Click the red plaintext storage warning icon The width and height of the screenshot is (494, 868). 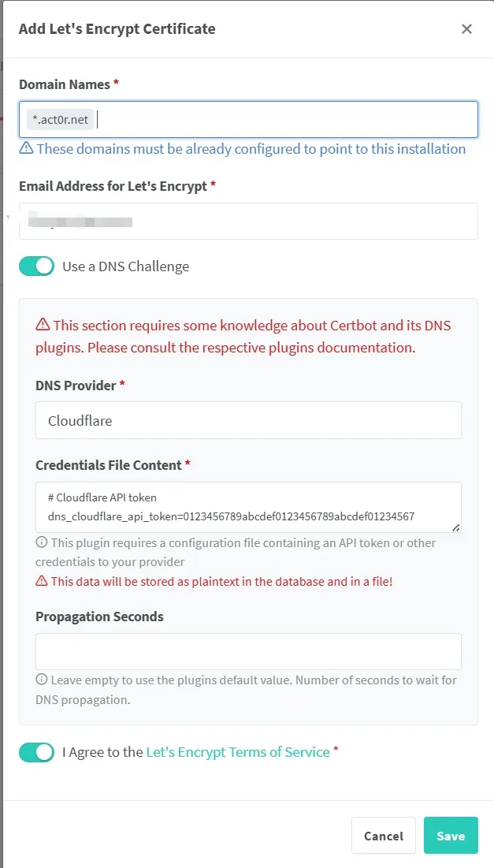[x=42, y=581]
